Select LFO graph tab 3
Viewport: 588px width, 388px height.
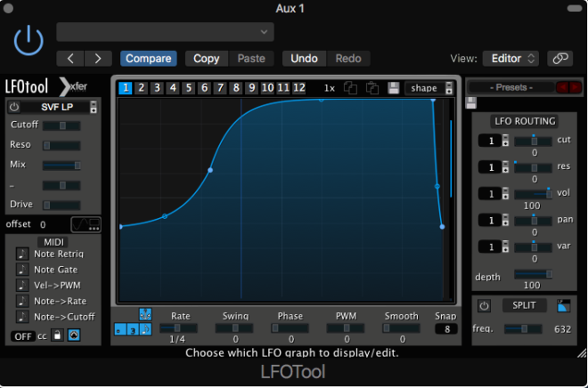click(157, 88)
